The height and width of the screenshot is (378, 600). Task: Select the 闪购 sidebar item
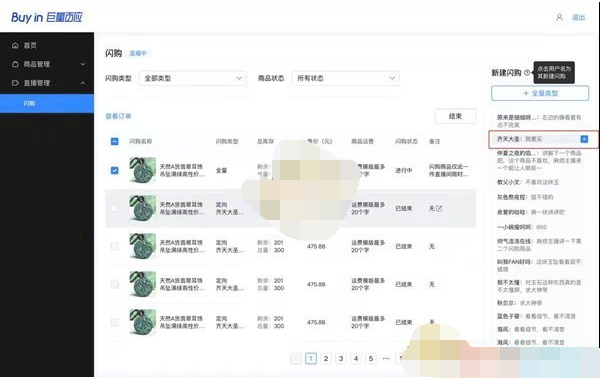coord(47,103)
